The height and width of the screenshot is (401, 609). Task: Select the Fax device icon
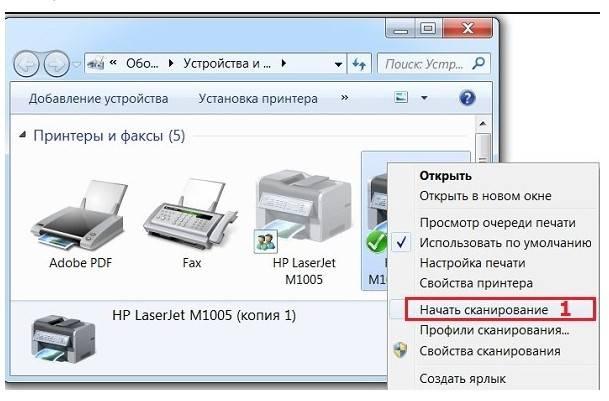190,214
